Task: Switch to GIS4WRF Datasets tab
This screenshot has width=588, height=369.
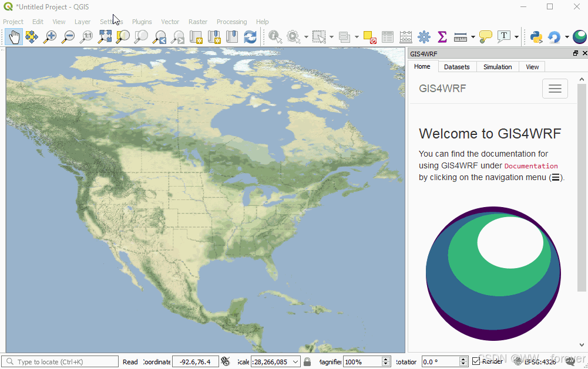Action: [x=457, y=67]
